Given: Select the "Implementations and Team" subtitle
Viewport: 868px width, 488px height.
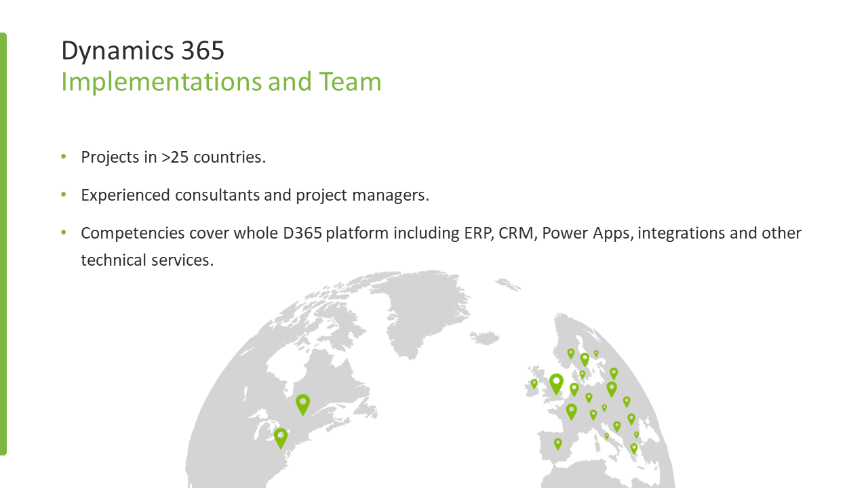Looking at the screenshot, I should [222, 82].
